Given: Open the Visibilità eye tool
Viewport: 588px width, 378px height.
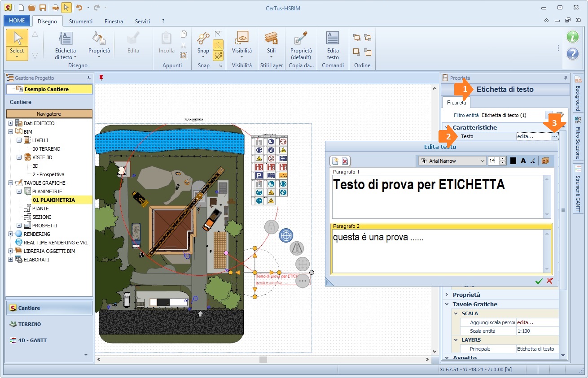Looking at the screenshot, I should tap(242, 44).
